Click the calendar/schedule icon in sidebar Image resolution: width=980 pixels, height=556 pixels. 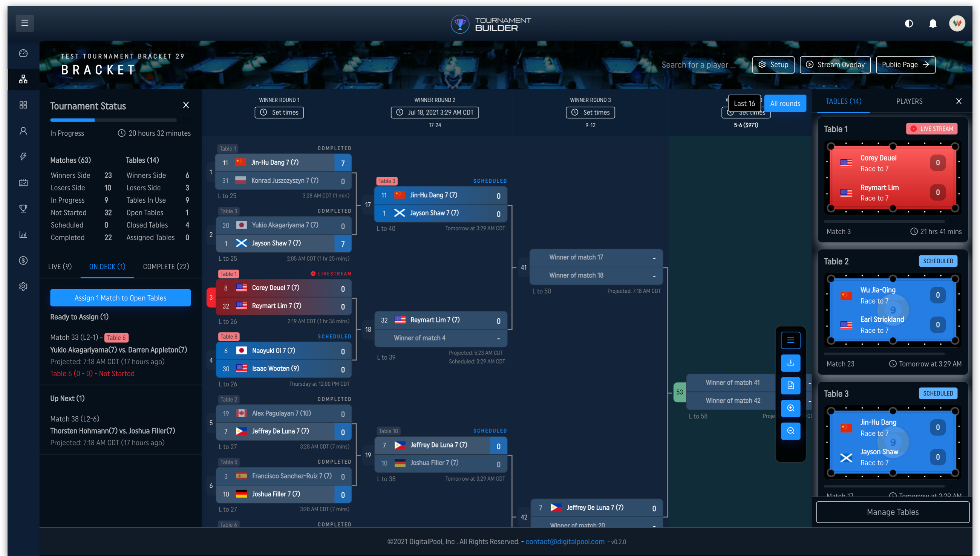[22, 182]
